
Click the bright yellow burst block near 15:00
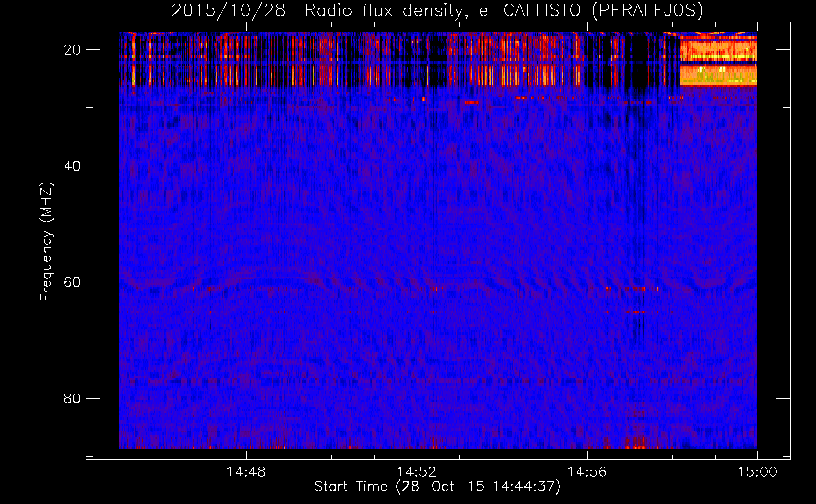point(719,61)
